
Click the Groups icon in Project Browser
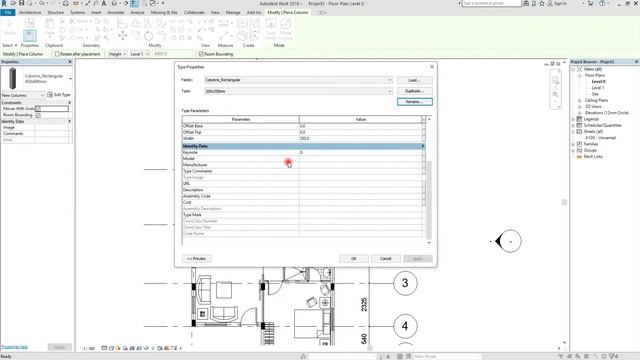tap(579, 150)
